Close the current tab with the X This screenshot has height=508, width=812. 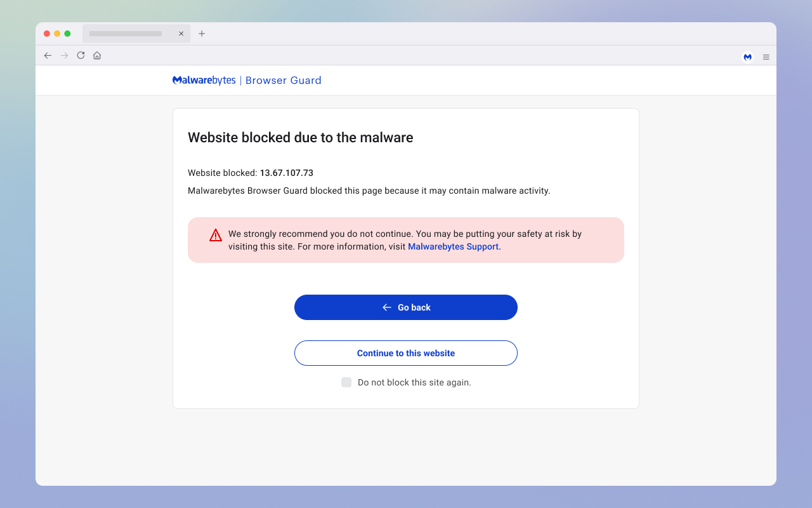tap(181, 33)
